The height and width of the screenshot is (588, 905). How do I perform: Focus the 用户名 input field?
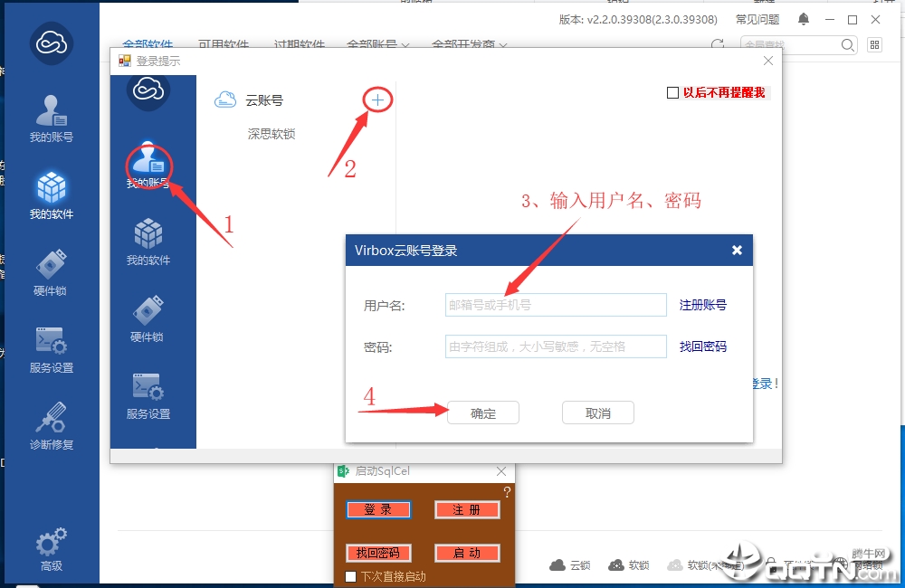[x=556, y=305]
